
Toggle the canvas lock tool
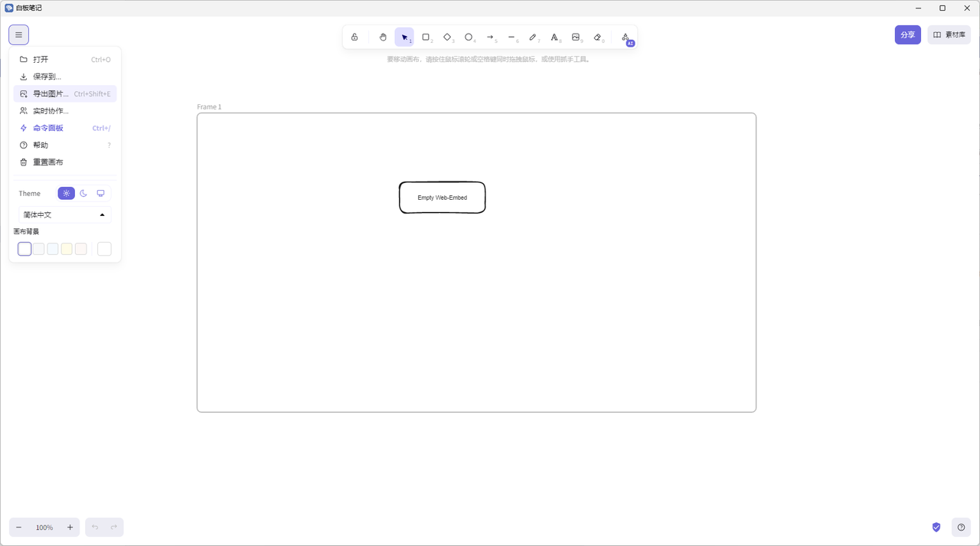pos(354,37)
